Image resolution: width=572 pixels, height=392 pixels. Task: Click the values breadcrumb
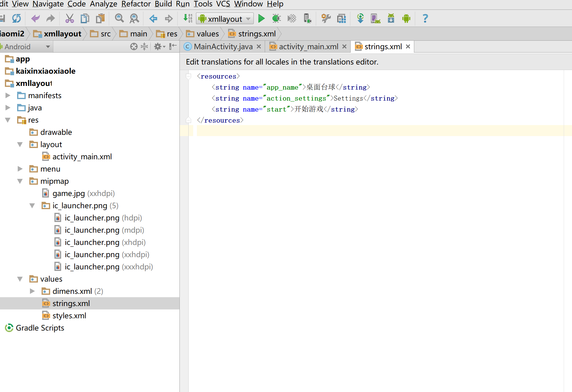[x=202, y=34]
